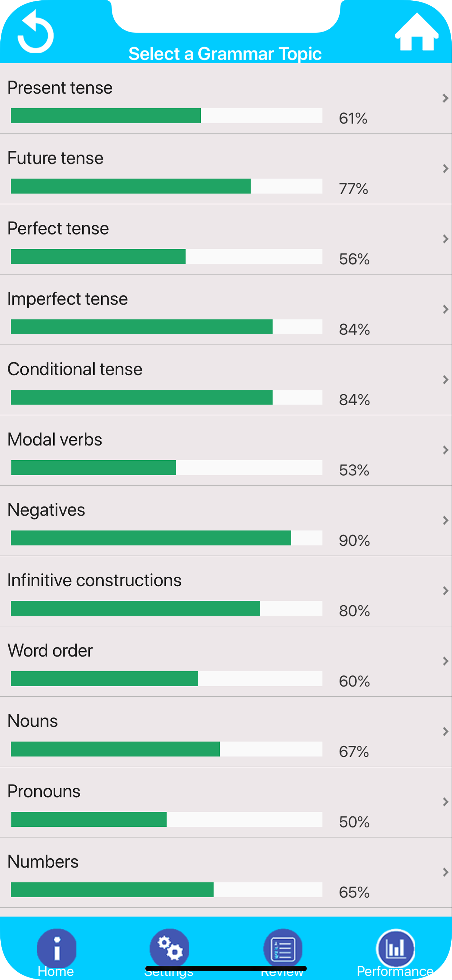452x980 pixels.
Task: Expand the Present tense topic chevron
Action: 445,98
